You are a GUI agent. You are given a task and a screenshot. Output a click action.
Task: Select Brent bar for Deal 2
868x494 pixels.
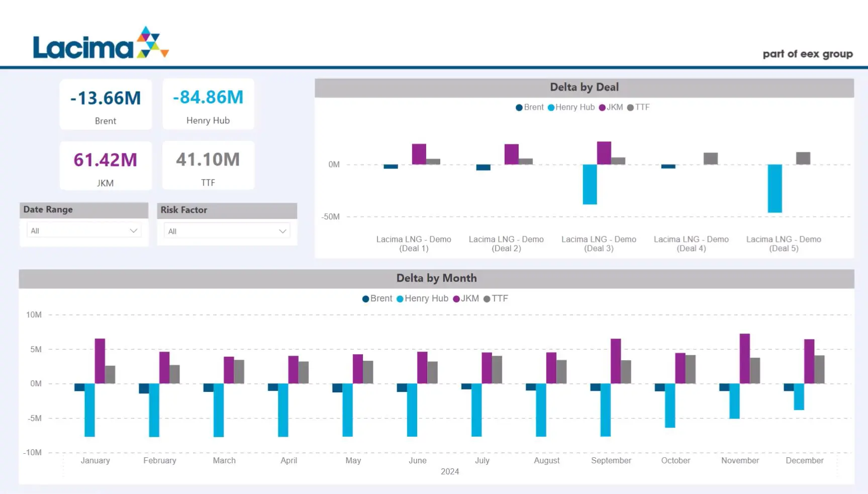point(483,168)
